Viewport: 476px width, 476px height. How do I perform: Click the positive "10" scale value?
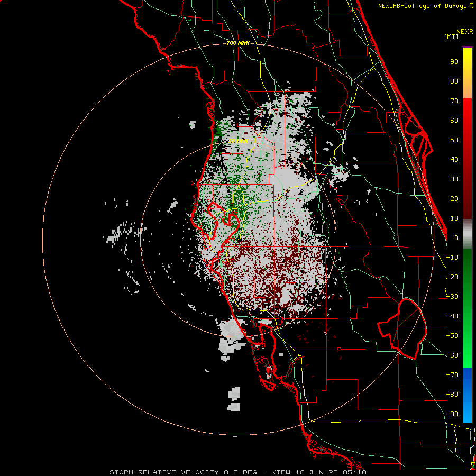coord(454,218)
